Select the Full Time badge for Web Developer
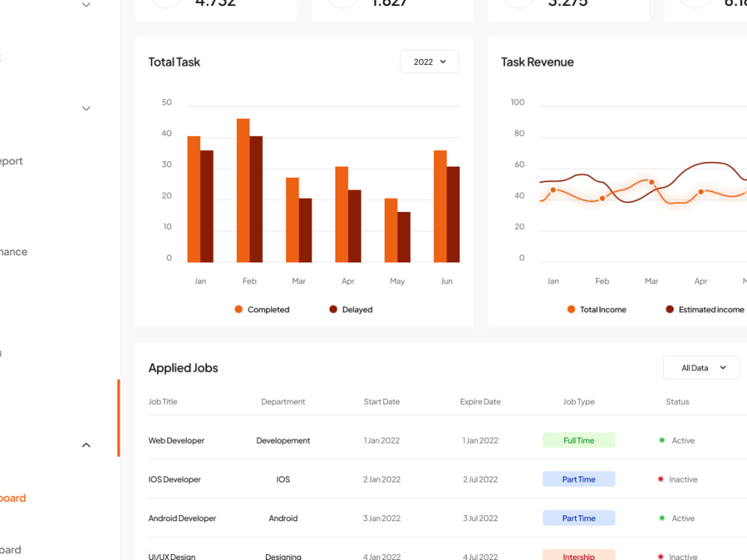747x560 pixels. click(x=579, y=441)
